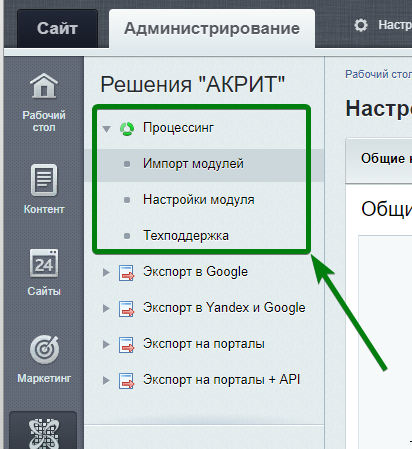
Task: Collapse the Процессинг tree section
Action: (x=106, y=129)
